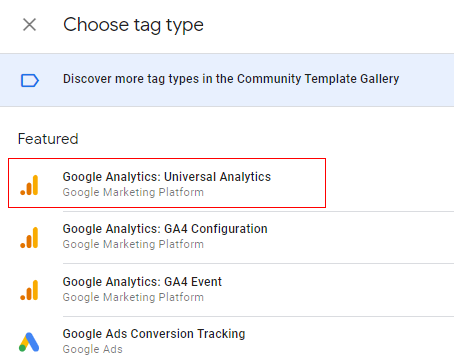Click the GA4 Configuration bar chart icon
454x364 pixels.
pos(29,238)
